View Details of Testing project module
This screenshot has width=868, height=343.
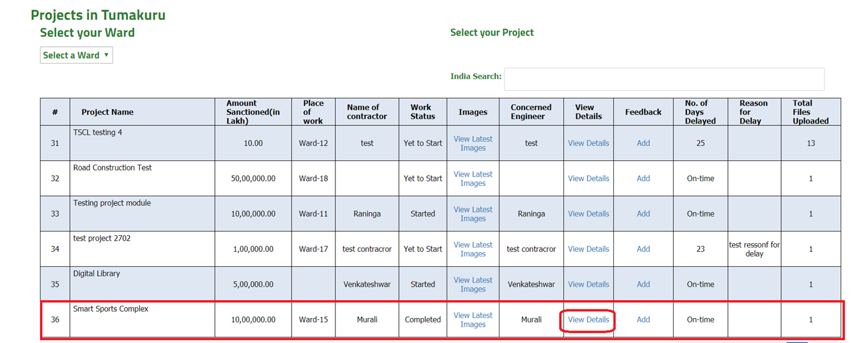588,213
